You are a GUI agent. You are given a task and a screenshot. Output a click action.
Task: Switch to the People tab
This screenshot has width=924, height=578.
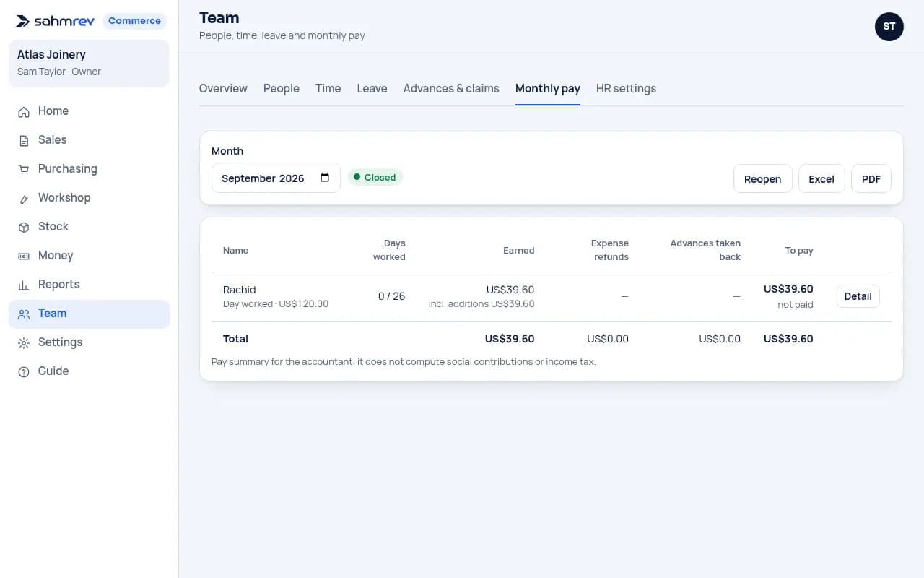[282, 88]
